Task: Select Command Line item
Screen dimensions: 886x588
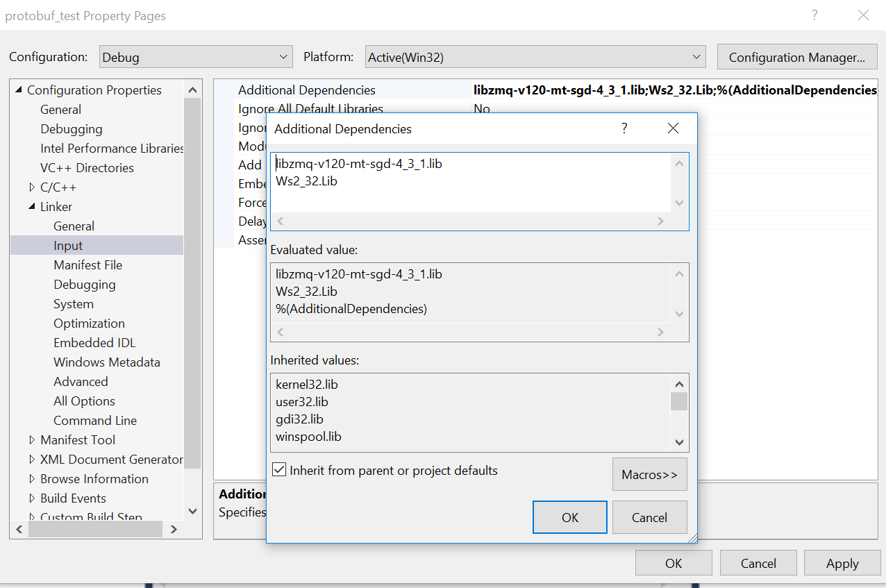Action: point(95,421)
